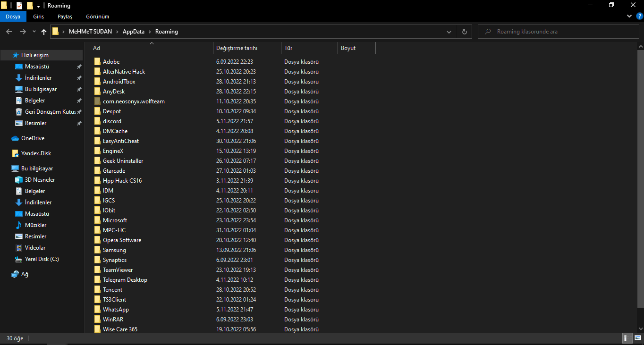Click the Samsung folder name

pos(114,250)
